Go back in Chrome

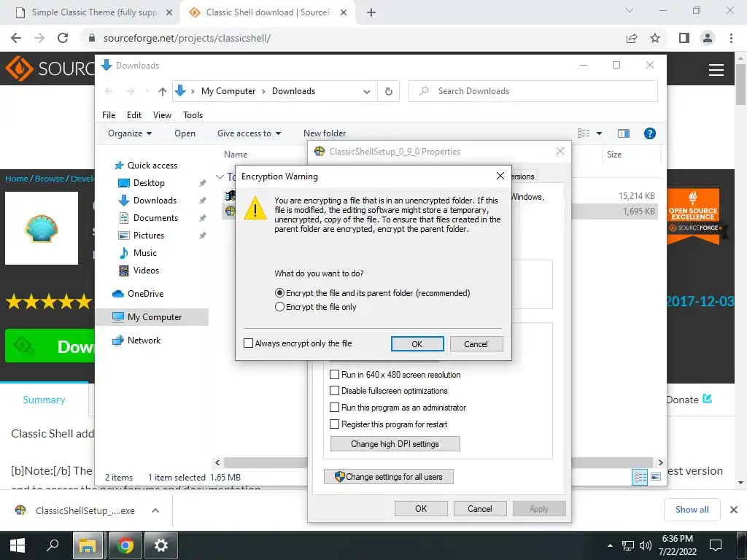tap(16, 38)
